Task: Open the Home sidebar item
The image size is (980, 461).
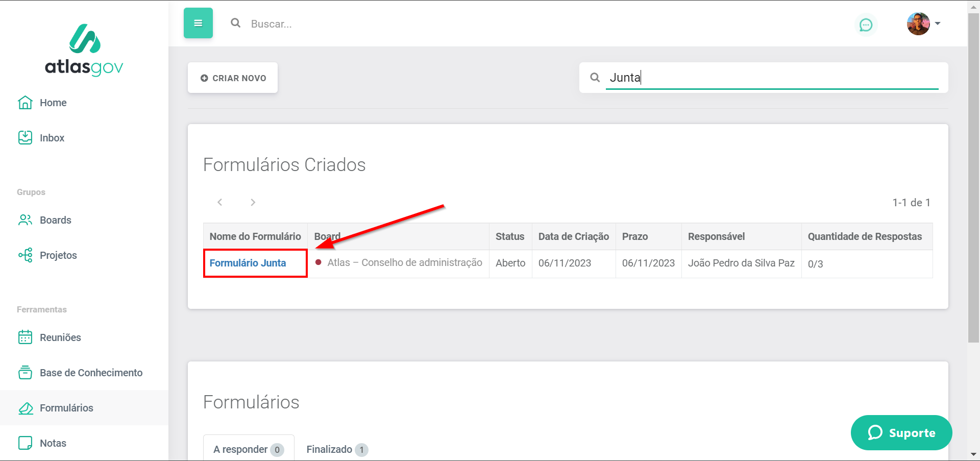Action: [53, 103]
